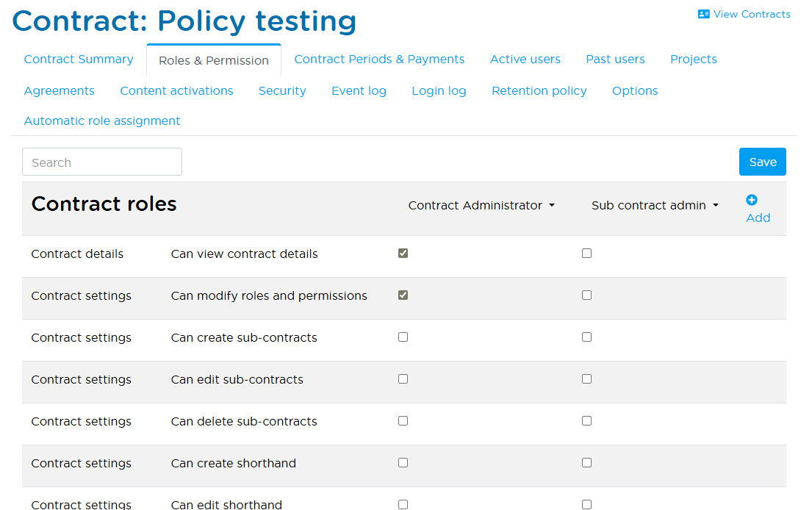Viewport: 812px width, 510px height.
Task: Disable Can modify roles and permissions
Action: click(403, 294)
